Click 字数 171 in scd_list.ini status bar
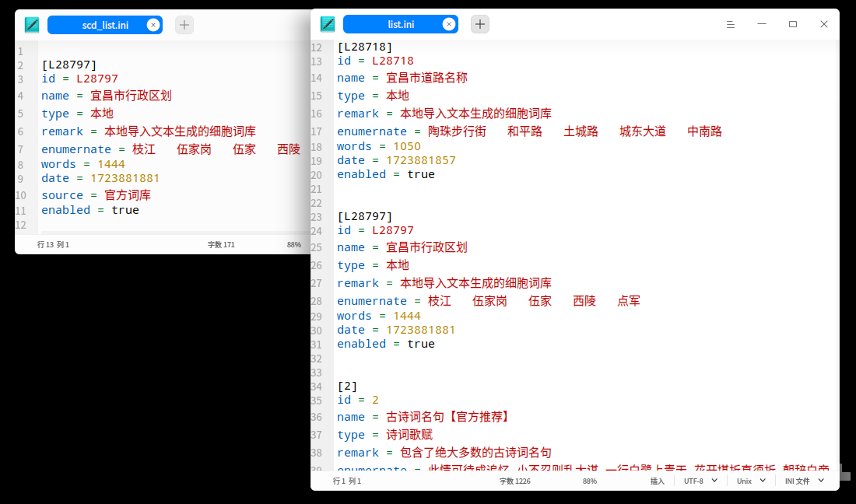This screenshot has width=856, height=504. (x=221, y=244)
